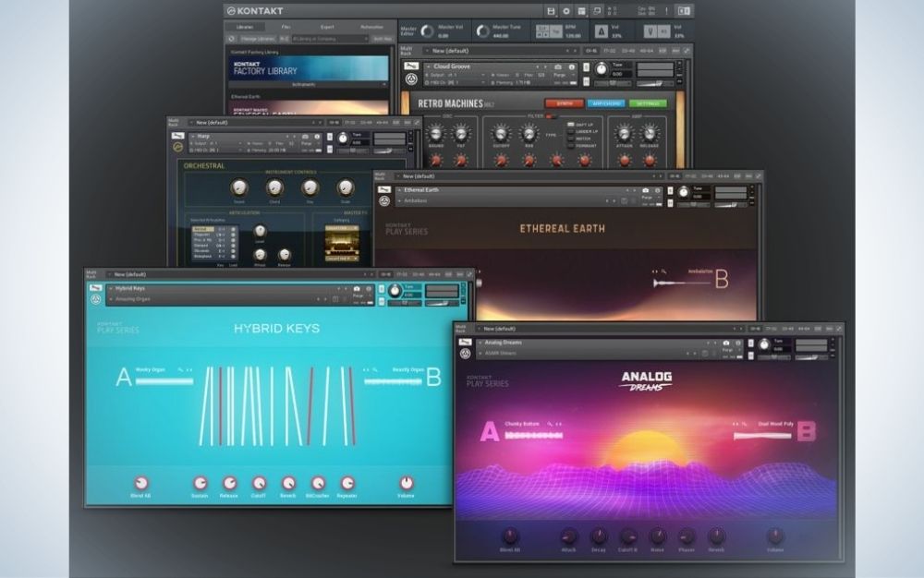Screen dimensions: 924x578
Task: Click the ARP/CHORD button on Retro Machines
Action: [607, 104]
